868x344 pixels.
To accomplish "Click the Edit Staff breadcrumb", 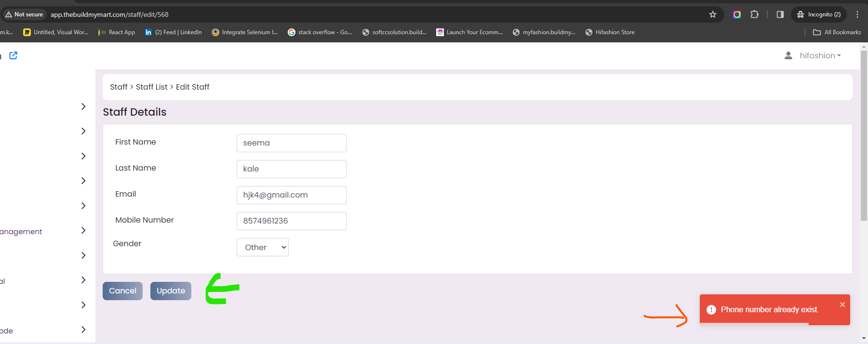I will click(193, 87).
